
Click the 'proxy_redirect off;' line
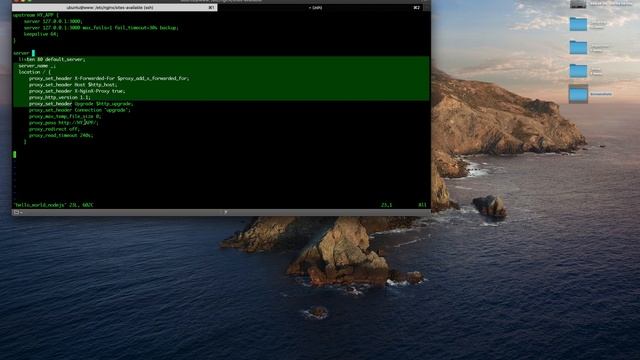[54, 129]
